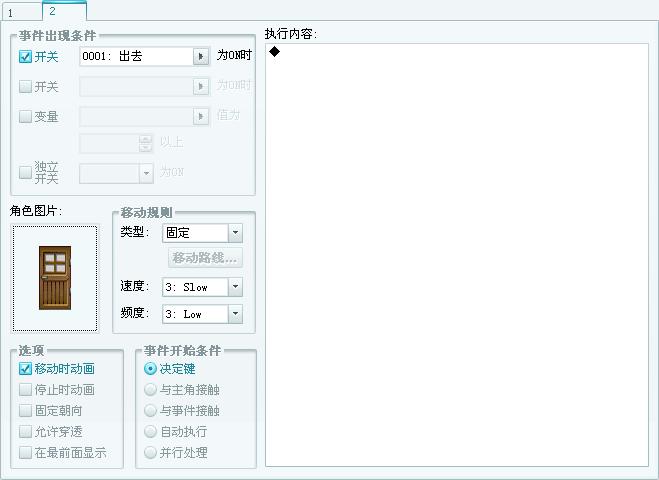Open the 速度 dropdown showing 3: Slow
Viewport: 659px width, 480px height.
[235, 287]
